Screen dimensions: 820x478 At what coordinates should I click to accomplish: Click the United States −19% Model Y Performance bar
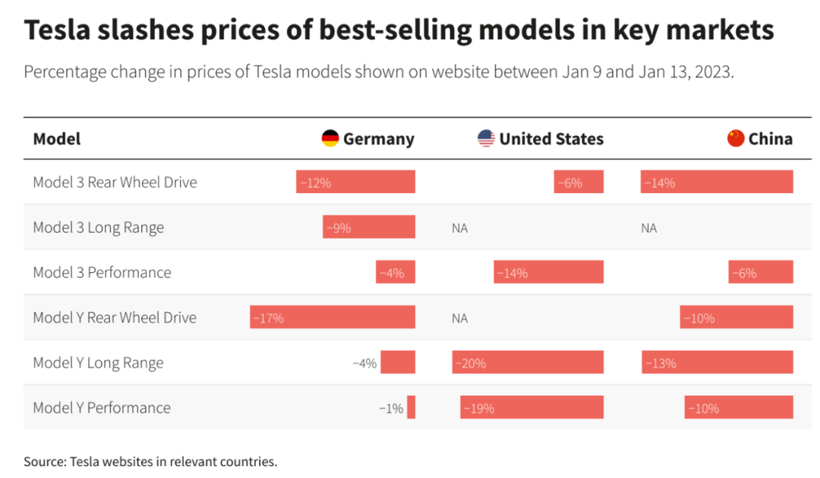(532, 407)
